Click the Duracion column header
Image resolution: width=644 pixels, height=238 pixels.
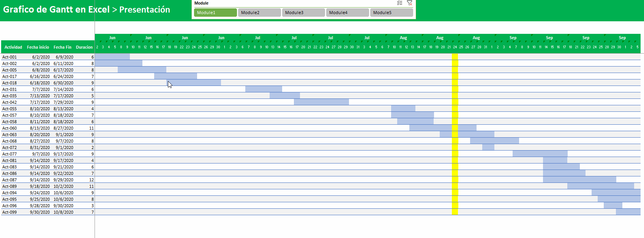pyautogui.click(x=84, y=47)
